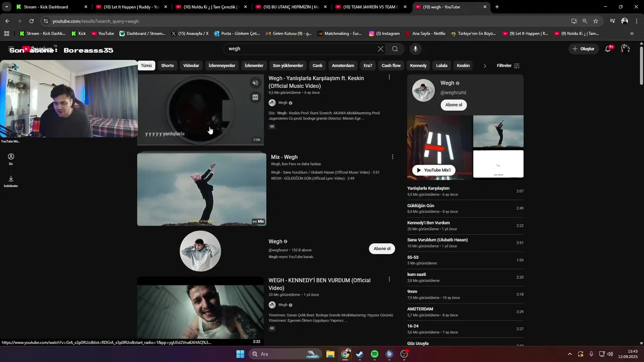The height and width of the screenshot is (362, 644).
Task: Open options for Yanlışlarla Karşılaştım video
Action: click(x=389, y=77)
